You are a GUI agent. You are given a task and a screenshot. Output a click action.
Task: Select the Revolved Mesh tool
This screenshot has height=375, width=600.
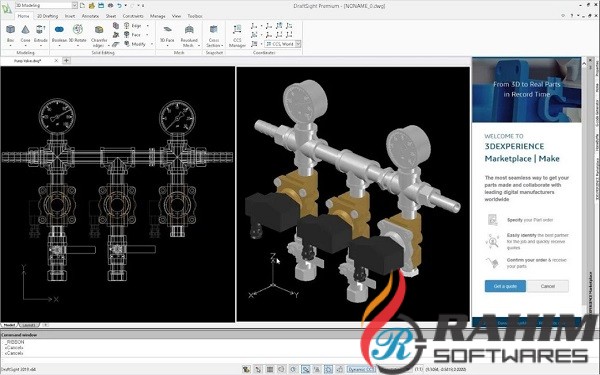(x=189, y=35)
